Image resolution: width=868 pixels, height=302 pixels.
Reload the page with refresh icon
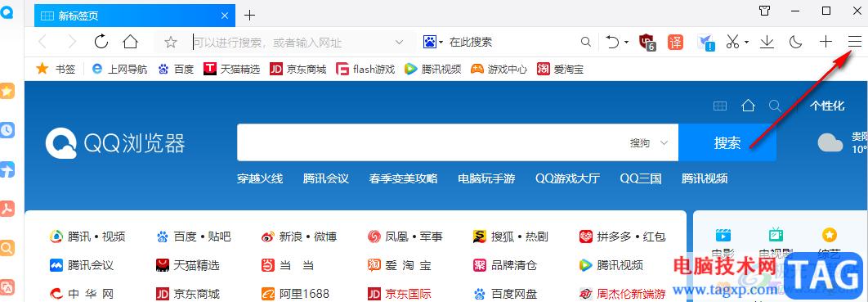tap(101, 42)
